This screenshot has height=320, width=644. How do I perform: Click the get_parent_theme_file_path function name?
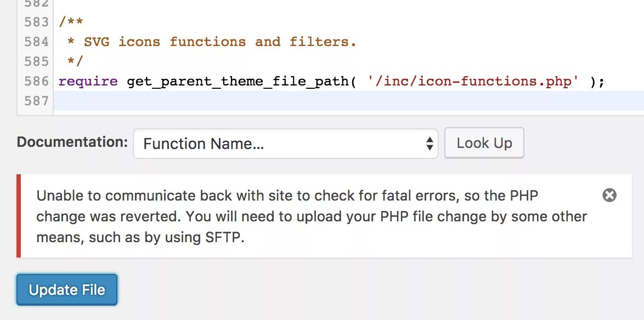click(238, 82)
